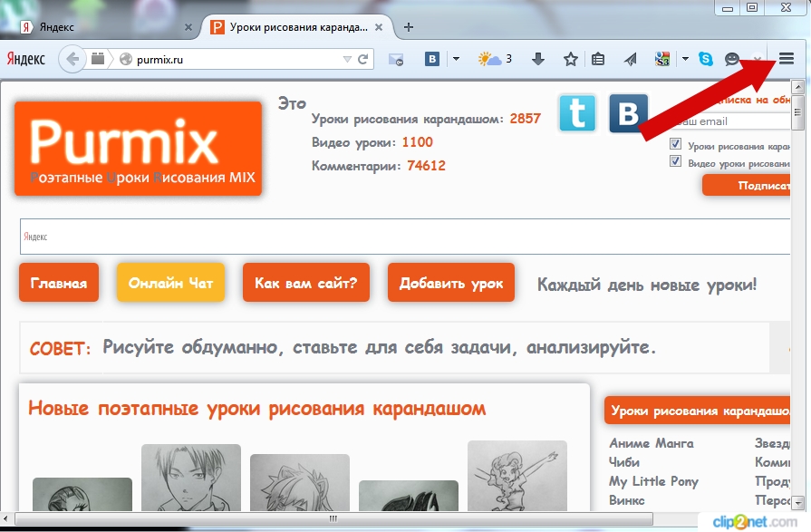Click the lesson count 2857
Viewport: 811px width, 532px height.
click(525, 119)
